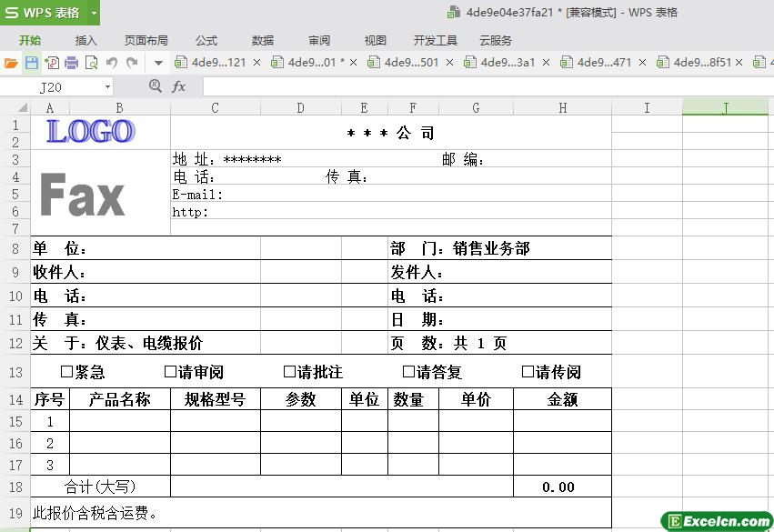Viewport: 774px width, 532px height.
Task: Click the Name Box showing J20
Action: point(52,87)
